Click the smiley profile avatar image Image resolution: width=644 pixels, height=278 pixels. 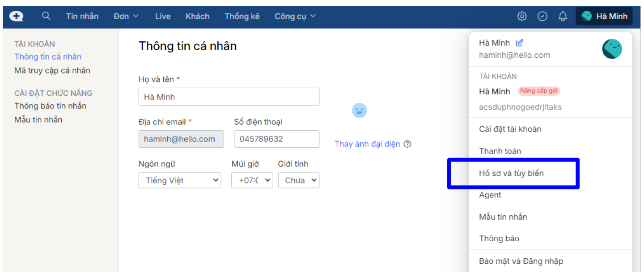pyautogui.click(x=359, y=111)
